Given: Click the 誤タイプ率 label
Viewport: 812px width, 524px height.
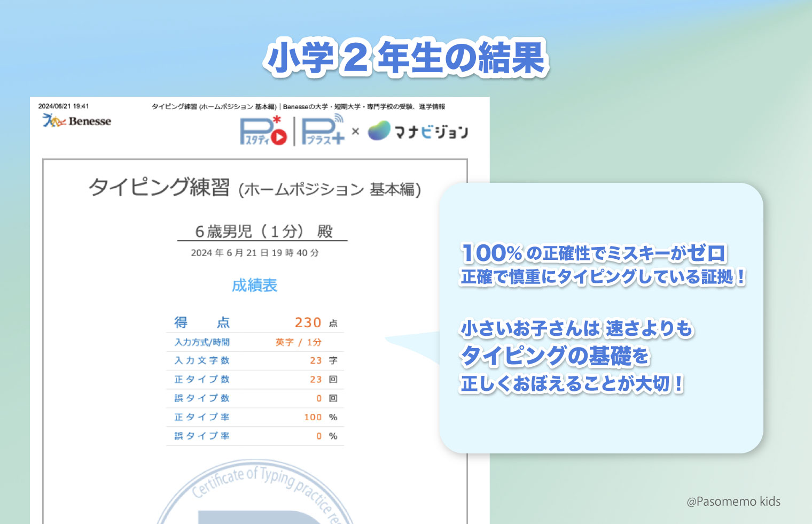Looking at the screenshot, I should point(202,436).
